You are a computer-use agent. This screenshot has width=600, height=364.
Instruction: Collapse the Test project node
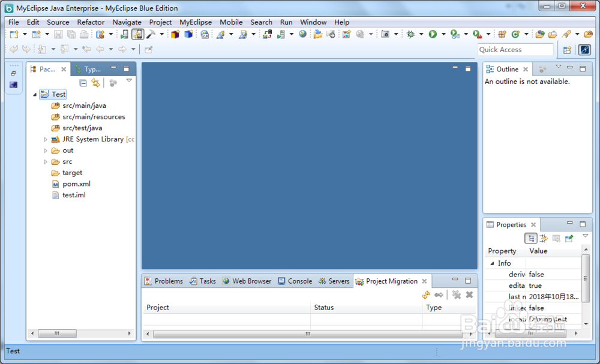35,94
